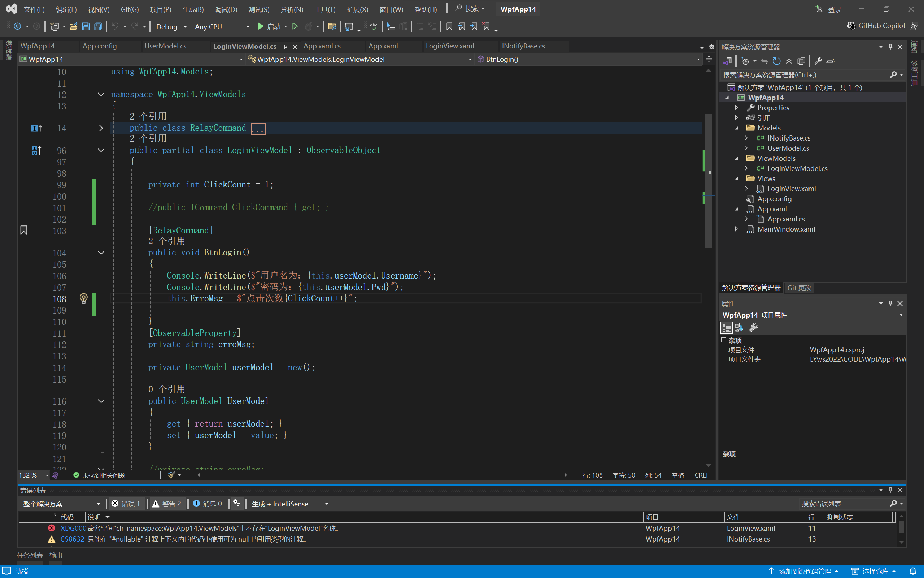Click the Solution Explorer search field
The height and width of the screenshot is (578, 924).
806,75
